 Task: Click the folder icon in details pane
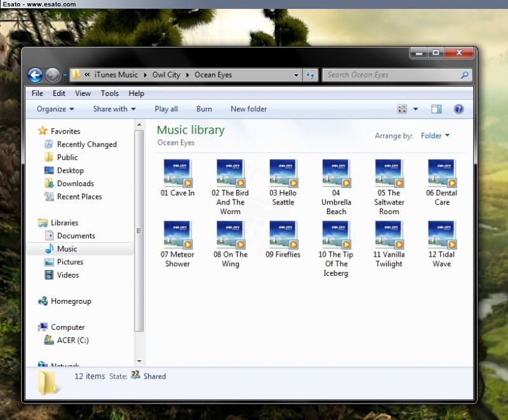tap(48, 383)
